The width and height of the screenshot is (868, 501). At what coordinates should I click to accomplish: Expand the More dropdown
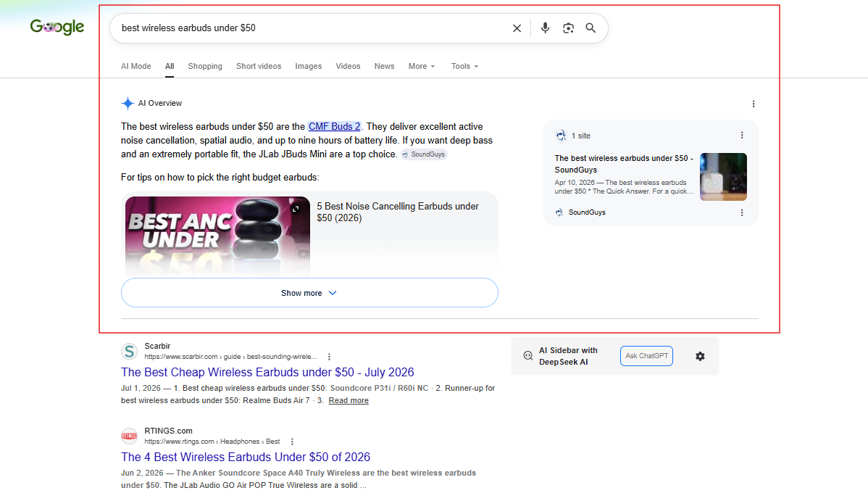(421, 66)
